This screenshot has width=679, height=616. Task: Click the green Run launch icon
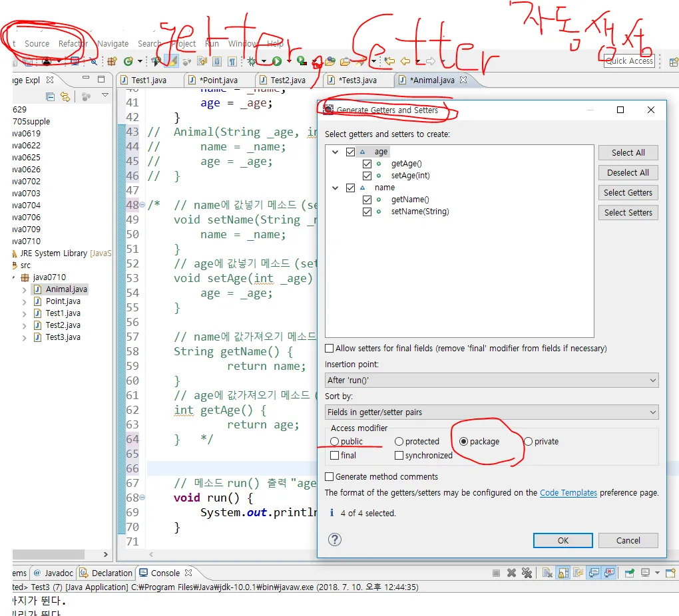click(277, 61)
